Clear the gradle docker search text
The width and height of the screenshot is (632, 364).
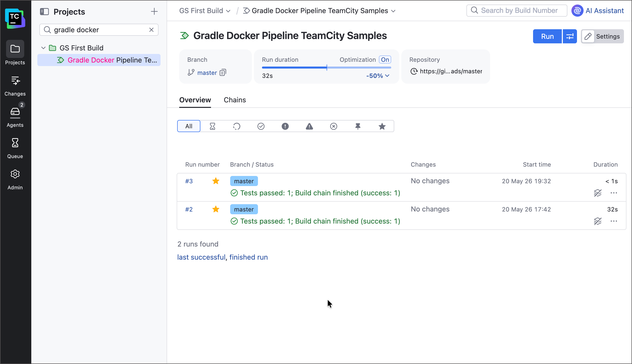(151, 30)
